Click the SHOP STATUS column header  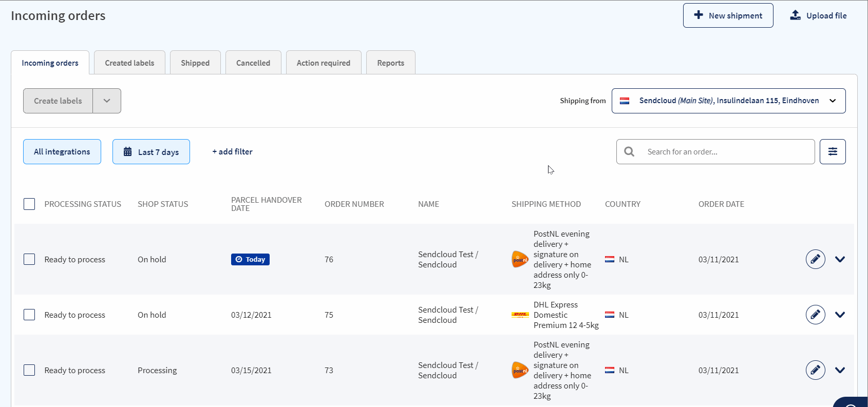163,204
